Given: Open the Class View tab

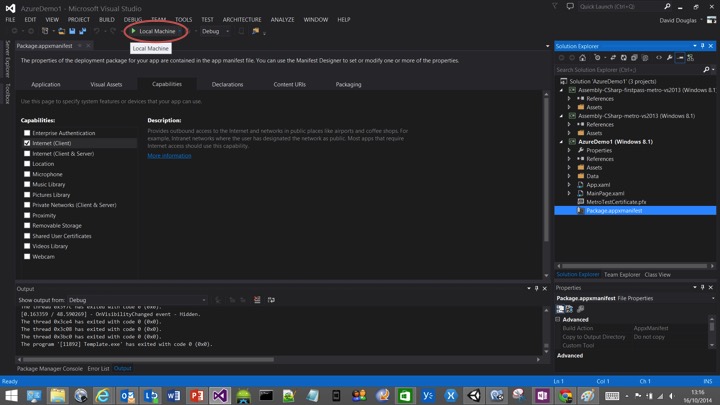Looking at the screenshot, I should point(658,275).
